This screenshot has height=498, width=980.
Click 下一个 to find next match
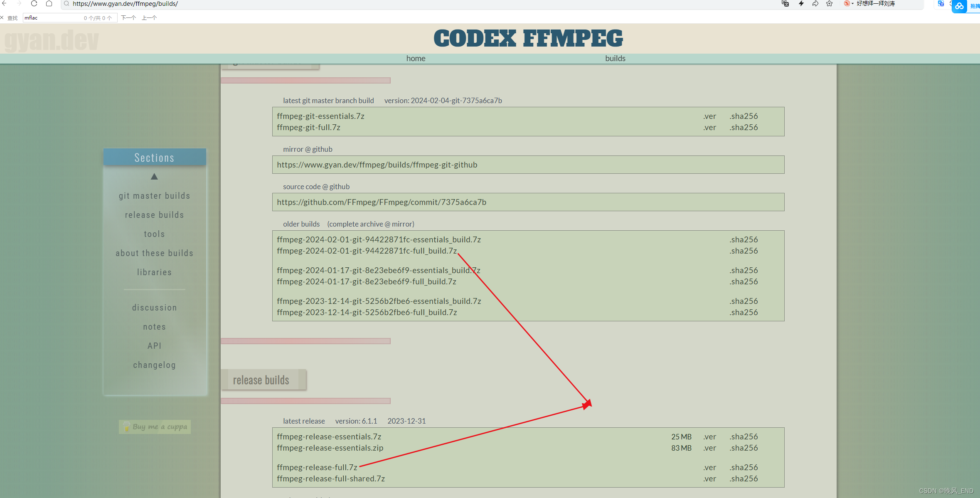[x=128, y=17]
